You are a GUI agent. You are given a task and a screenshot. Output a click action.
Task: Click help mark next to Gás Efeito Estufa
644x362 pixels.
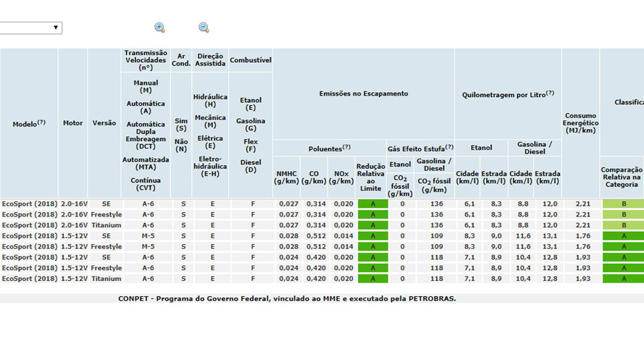449,146
